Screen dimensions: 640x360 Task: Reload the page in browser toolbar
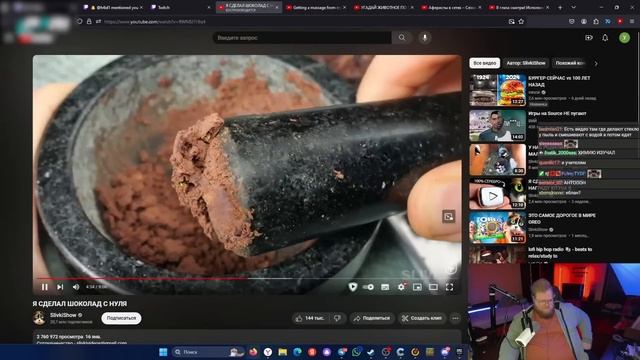[x=80, y=21]
